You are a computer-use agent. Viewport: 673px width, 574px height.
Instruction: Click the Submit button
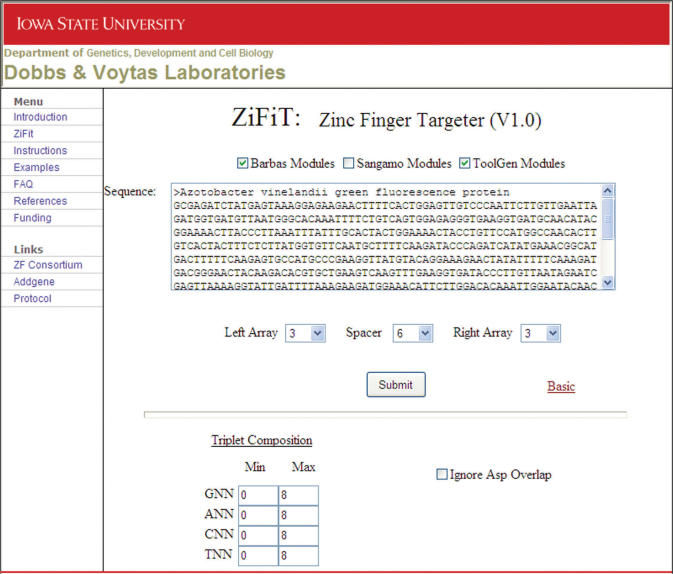pos(396,385)
